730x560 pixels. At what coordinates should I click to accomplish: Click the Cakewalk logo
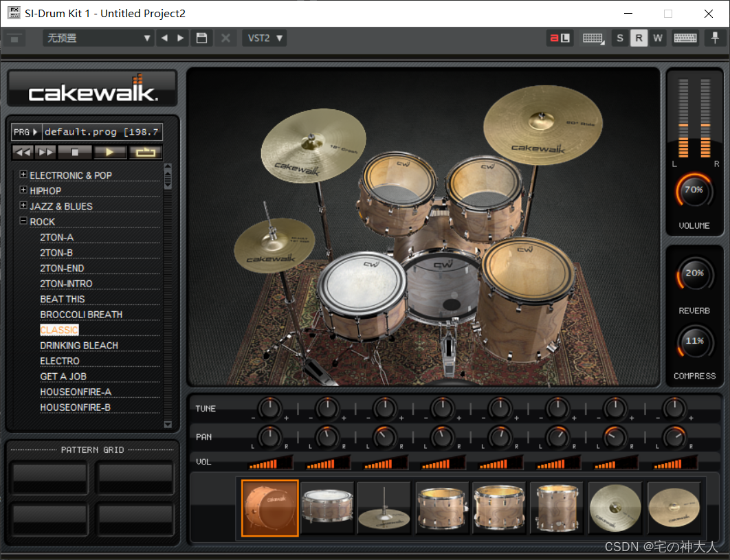(93, 89)
